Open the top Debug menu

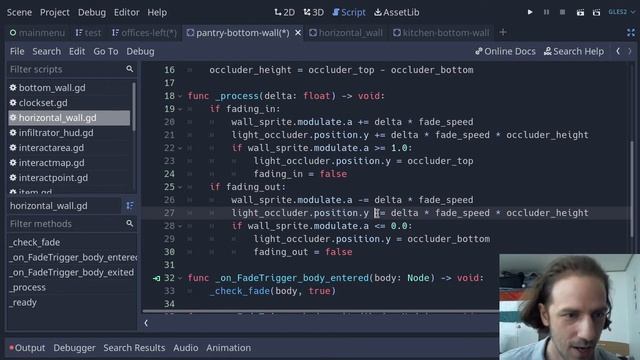pos(92,12)
